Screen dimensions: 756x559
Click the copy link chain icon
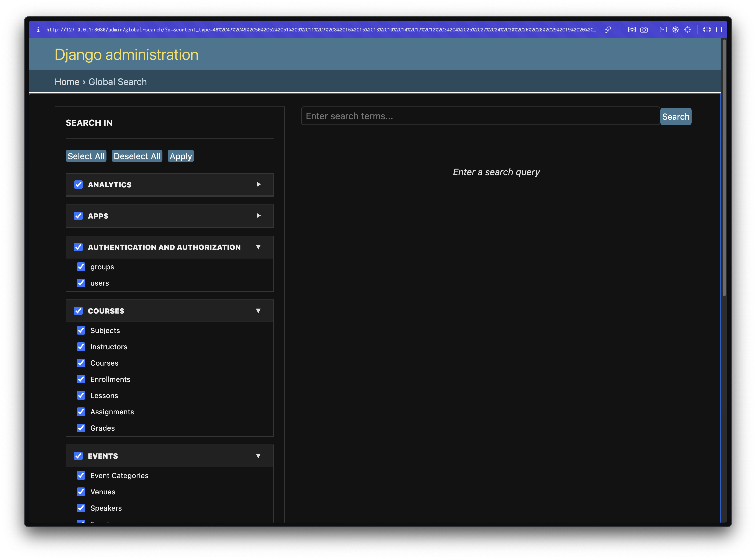point(607,30)
